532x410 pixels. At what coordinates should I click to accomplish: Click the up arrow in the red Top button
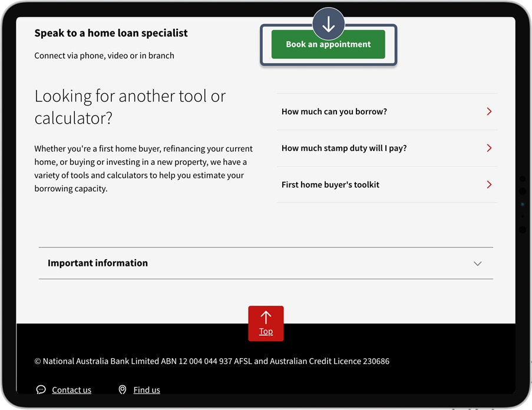coord(266,318)
